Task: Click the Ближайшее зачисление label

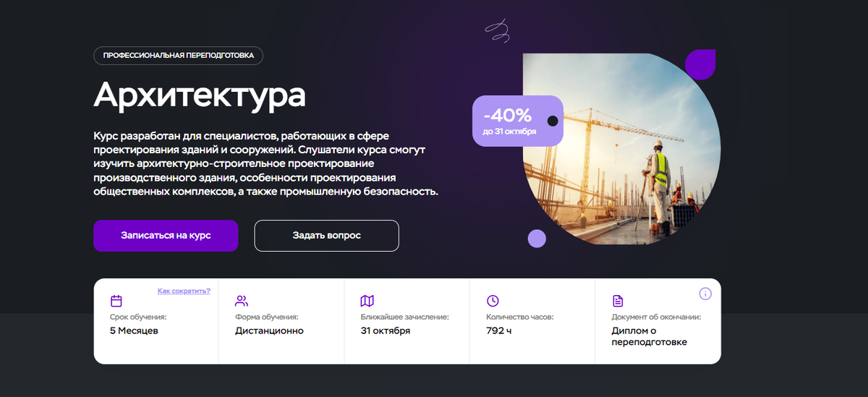Action: (x=405, y=317)
